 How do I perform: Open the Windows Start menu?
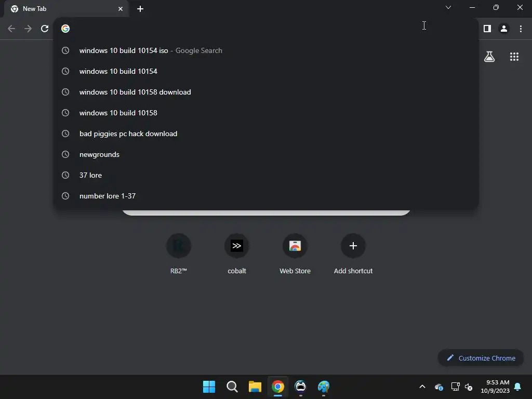(209, 387)
